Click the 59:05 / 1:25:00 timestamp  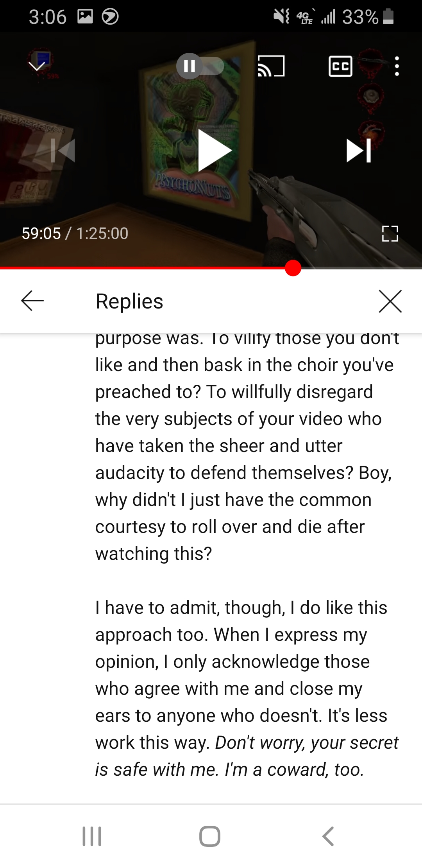pos(75,233)
